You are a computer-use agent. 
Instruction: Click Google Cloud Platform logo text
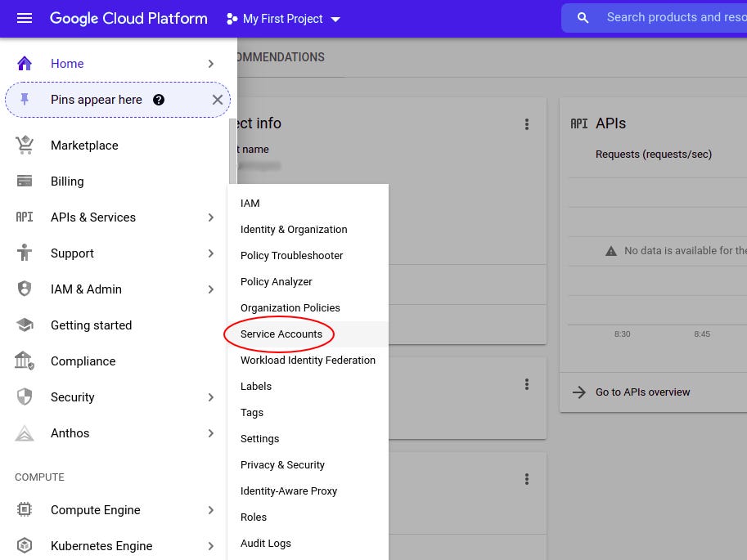tap(128, 19)
